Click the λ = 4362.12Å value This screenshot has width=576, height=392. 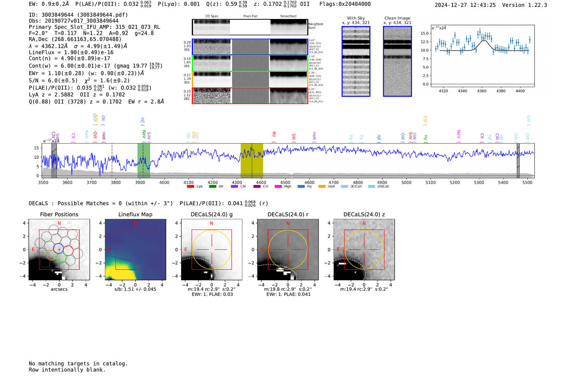49,46
